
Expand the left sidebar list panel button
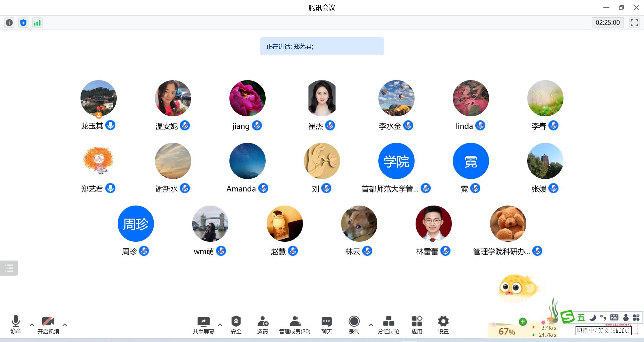point(9,268)
